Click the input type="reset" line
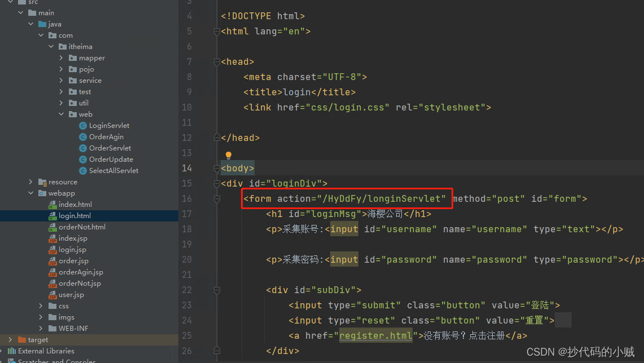The width and height of the screenshot is (644, 363). point(422,320)
